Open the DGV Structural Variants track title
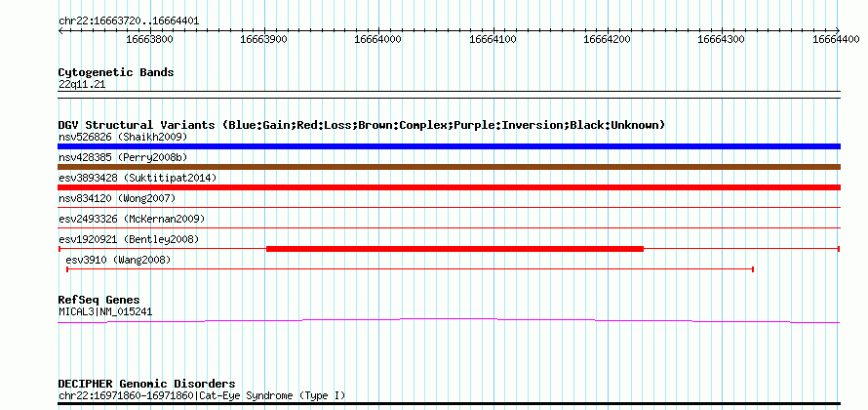This screenshot has height=410, width=868. tap(362, 125)
